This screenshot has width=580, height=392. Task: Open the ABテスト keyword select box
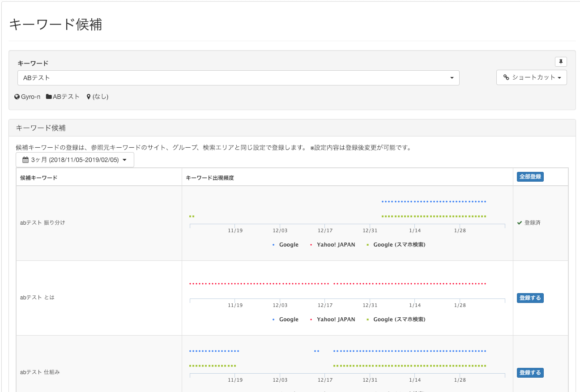(x=239, y=78)
